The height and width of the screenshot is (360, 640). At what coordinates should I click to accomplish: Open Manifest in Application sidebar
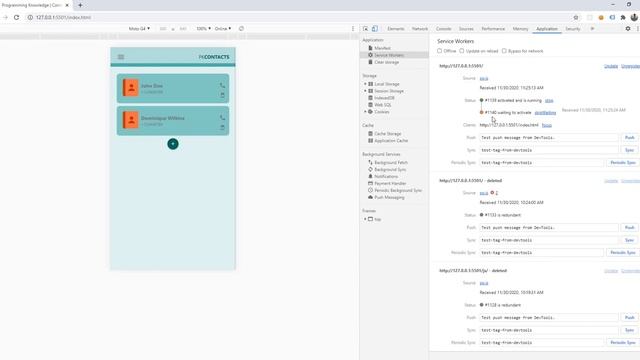[x=382, y=48]
